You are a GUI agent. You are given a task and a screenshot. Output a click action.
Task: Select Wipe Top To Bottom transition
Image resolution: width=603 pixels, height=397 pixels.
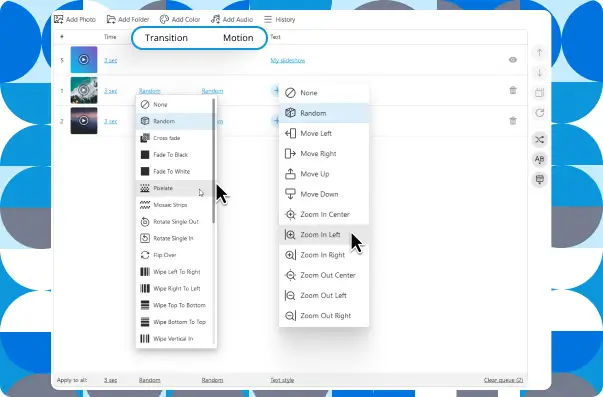[x=174, y=305]
